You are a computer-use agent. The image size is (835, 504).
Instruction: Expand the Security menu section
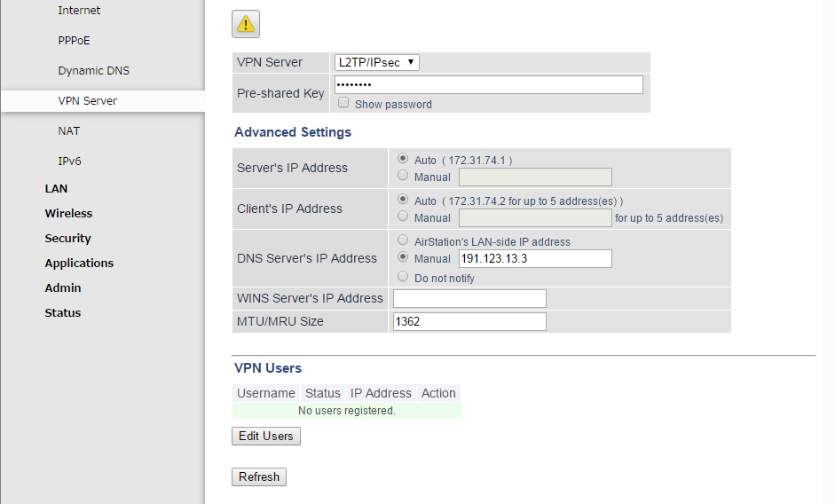point(67,238)
